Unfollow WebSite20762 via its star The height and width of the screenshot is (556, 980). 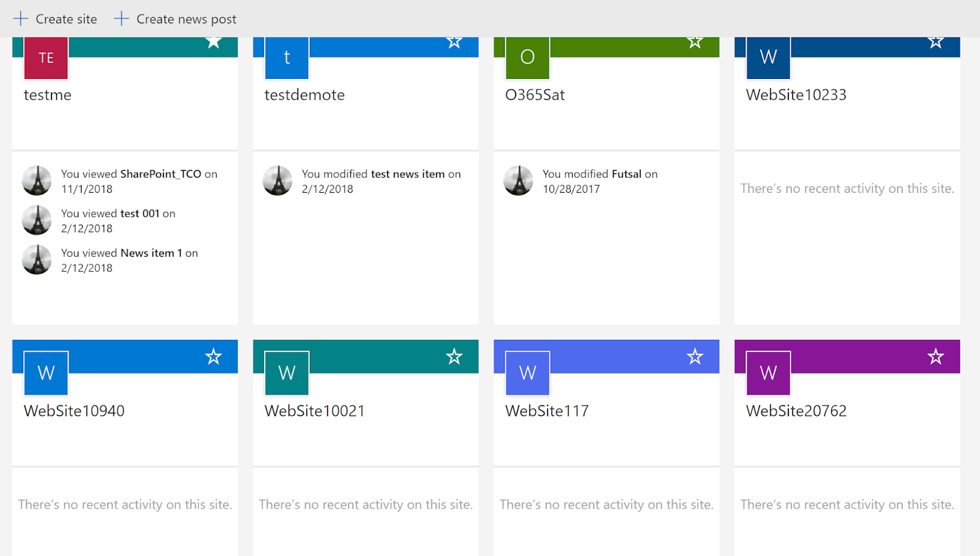click(935, 356)
